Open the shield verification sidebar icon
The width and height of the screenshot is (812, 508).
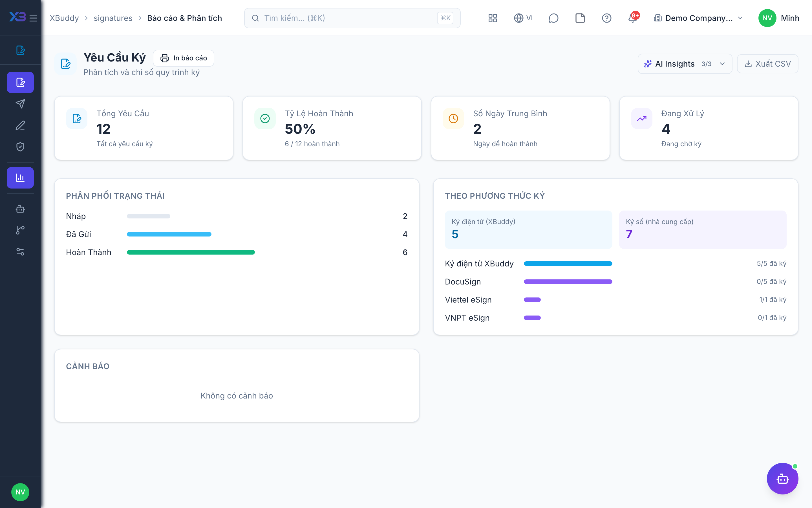pos(20,147)
